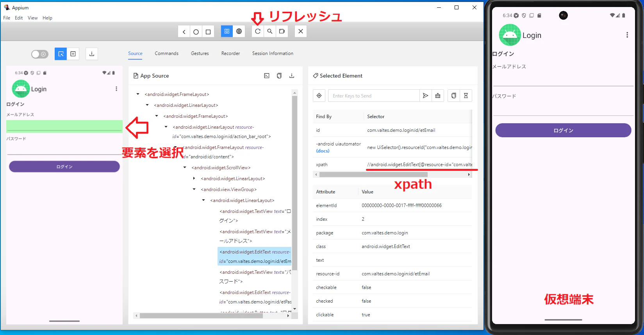Copy XML source to clipboard
The image size is (644, 335).
(x=279, y=76)
